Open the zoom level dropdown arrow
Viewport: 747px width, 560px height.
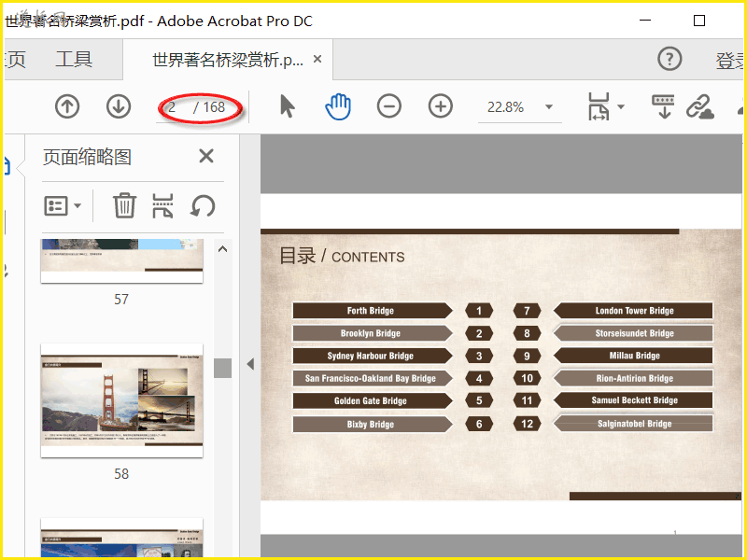pyautogui.click(x=549, y=107)
